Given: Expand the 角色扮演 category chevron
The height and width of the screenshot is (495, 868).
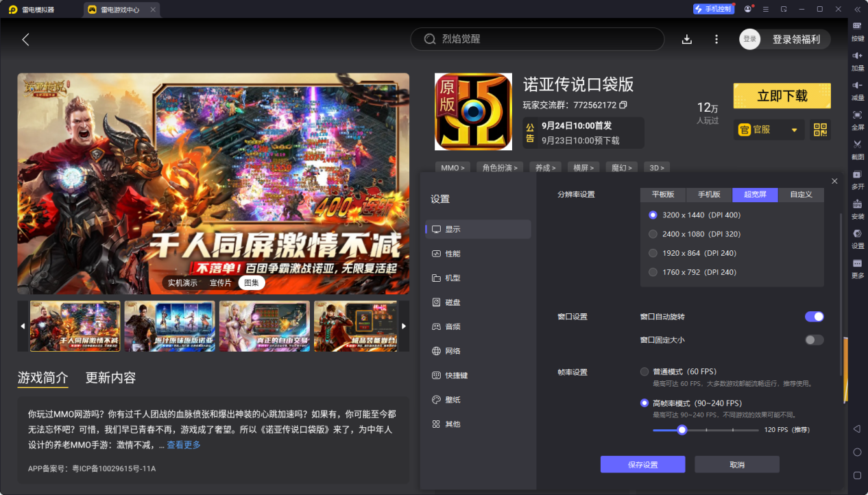Looking at the screenshot, I should 515,167.
